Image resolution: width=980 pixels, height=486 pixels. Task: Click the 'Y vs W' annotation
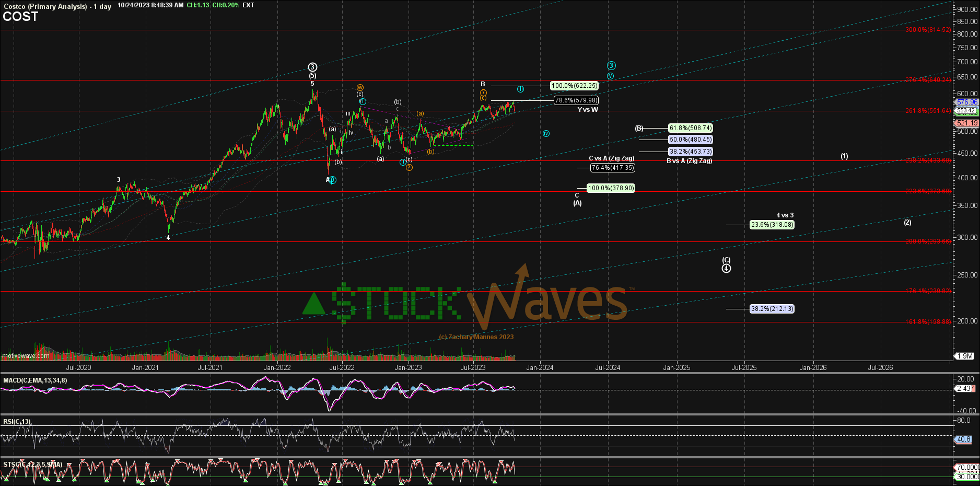588,110
